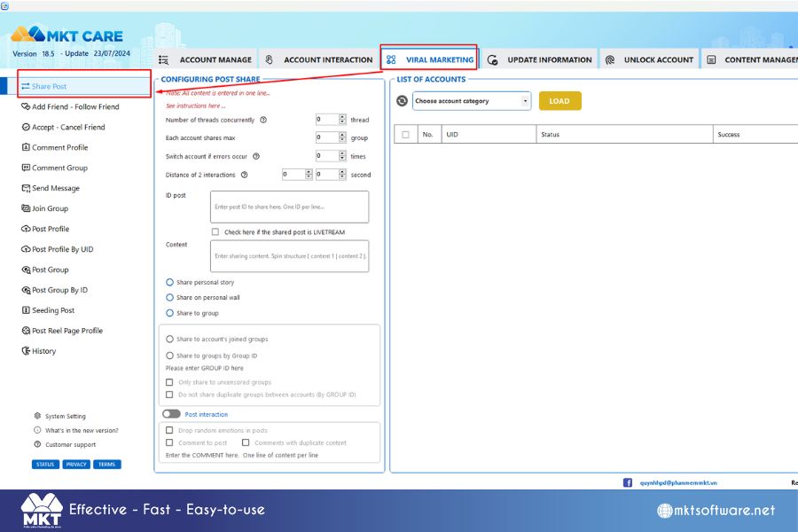The width and height of the screenshot is (798, 532).
Task: Click the Facebook icon in the footer
Action: (628, 482)
